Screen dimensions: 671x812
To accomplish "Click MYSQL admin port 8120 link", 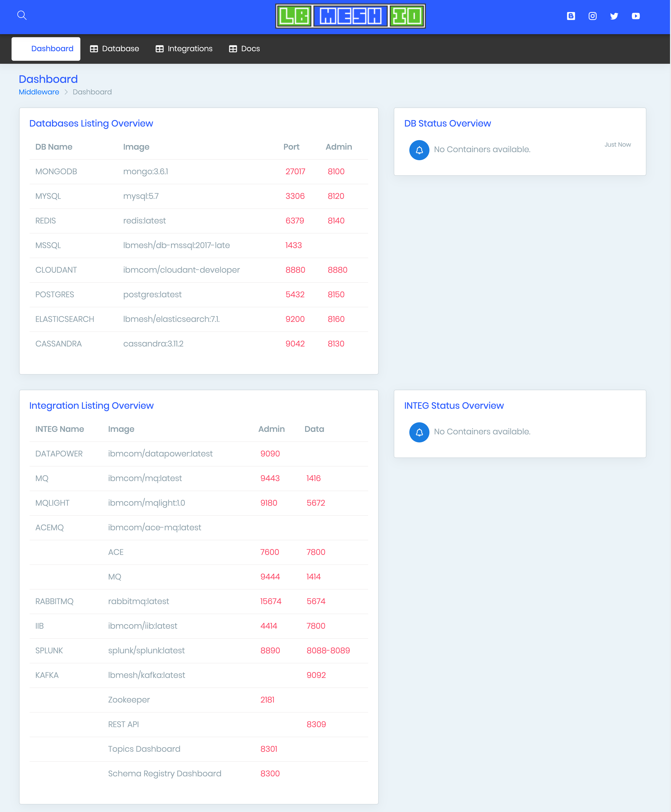I will [335, 196].
